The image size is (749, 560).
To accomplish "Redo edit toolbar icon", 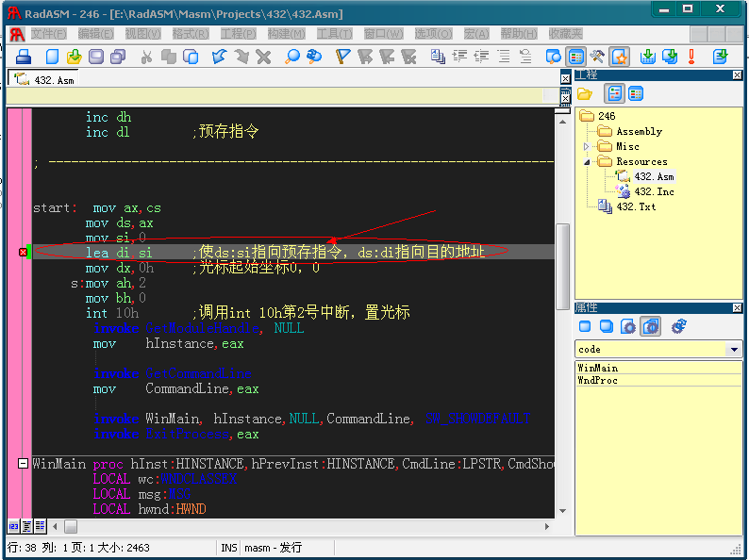I will point(241,57).
